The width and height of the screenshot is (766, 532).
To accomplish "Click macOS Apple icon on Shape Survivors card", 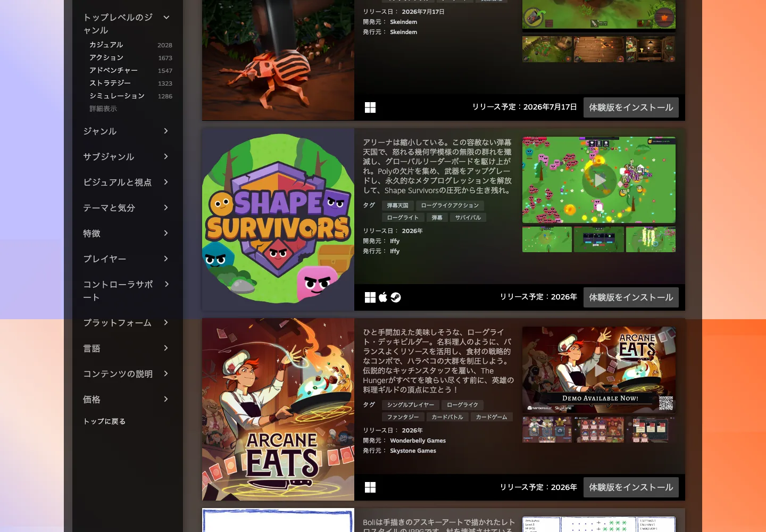I will tap(383, 297).
